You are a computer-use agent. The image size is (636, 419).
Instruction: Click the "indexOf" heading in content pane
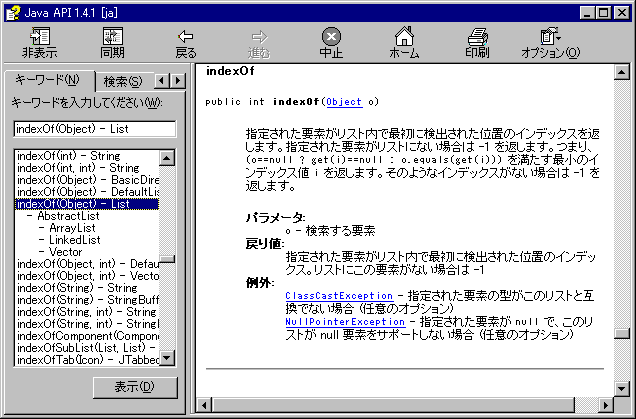coord(230,71)
